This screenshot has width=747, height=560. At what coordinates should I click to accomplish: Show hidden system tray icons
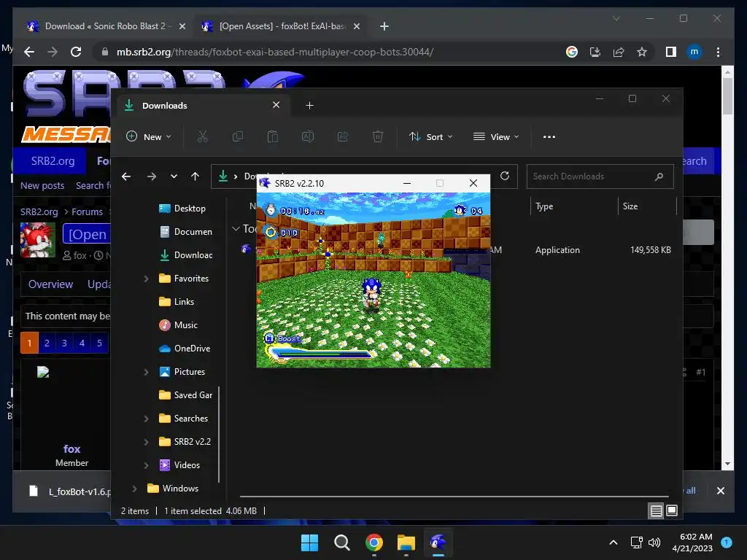(614, 542)
